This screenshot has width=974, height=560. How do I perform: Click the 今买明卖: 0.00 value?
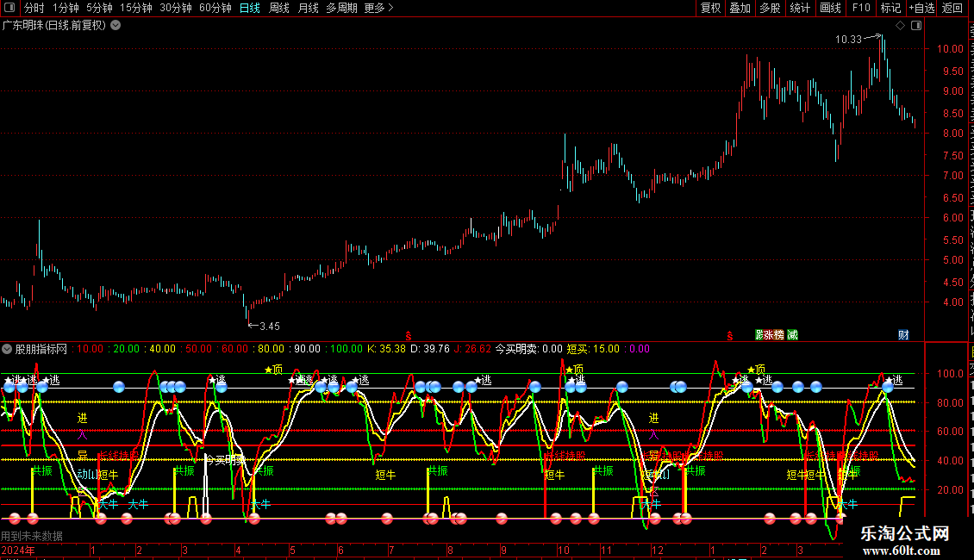[x=528, y=349]
